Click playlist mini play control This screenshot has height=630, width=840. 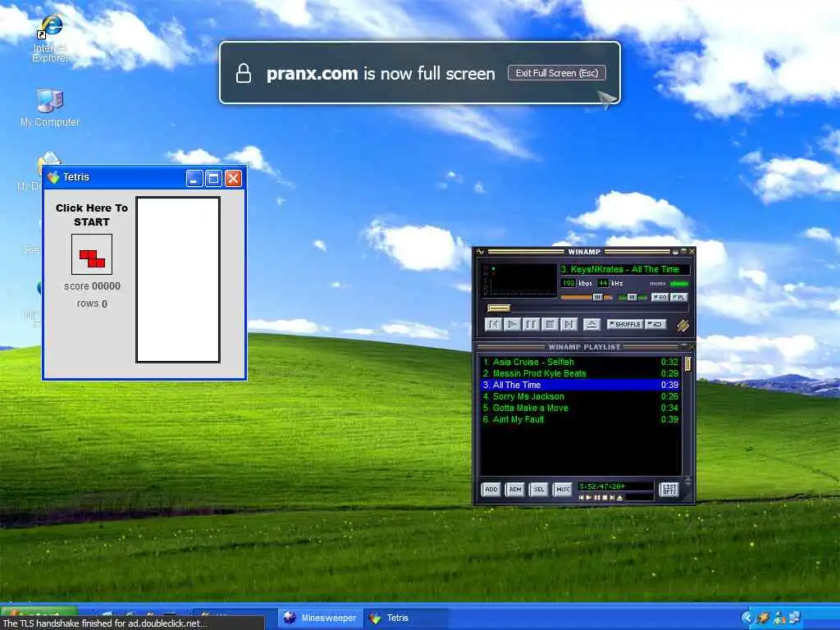589,498
